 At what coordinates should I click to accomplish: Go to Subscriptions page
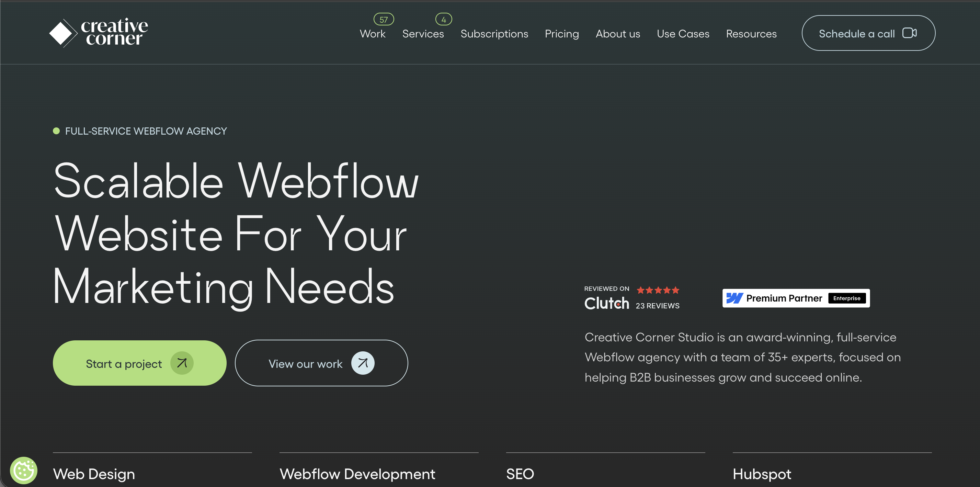tap(494, 34)
